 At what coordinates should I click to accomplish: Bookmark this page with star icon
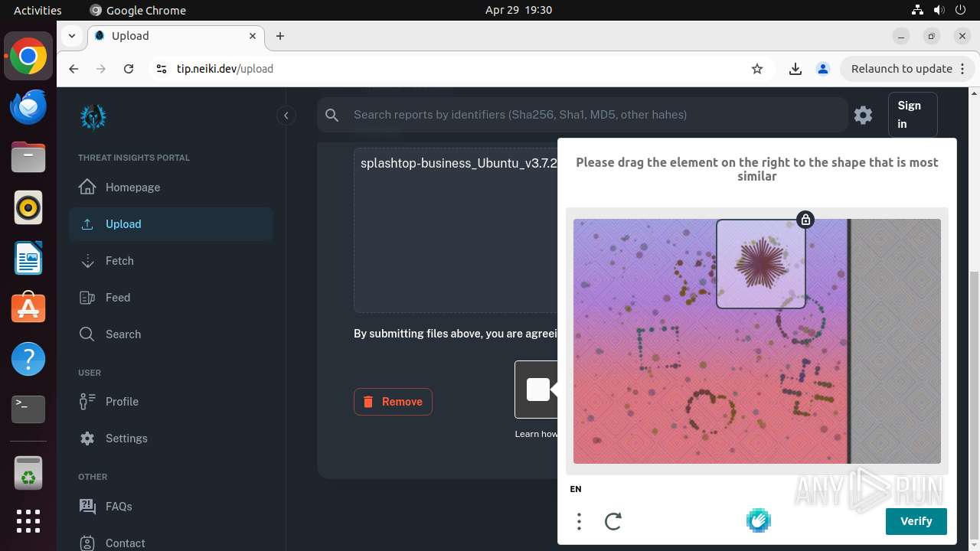pyautogui.click(x=757, y=69)
